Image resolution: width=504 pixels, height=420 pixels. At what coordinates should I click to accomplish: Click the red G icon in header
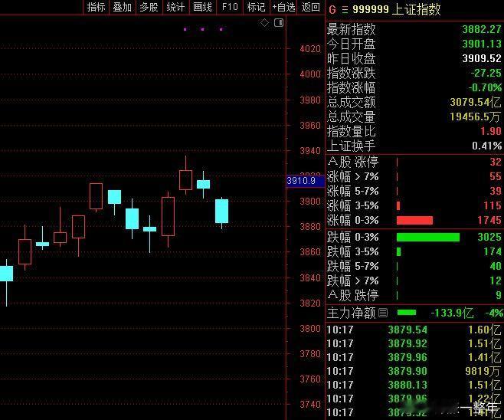pos(332,10)
